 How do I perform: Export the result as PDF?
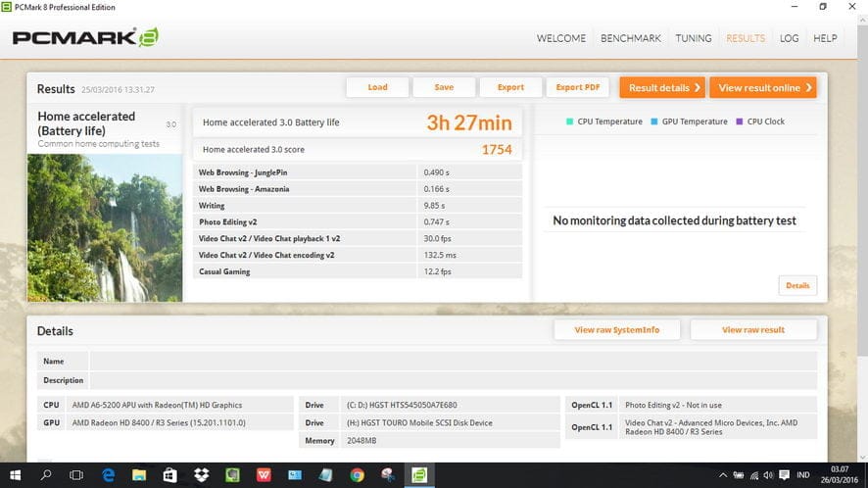pyautogui.click(x=577, y=87)
